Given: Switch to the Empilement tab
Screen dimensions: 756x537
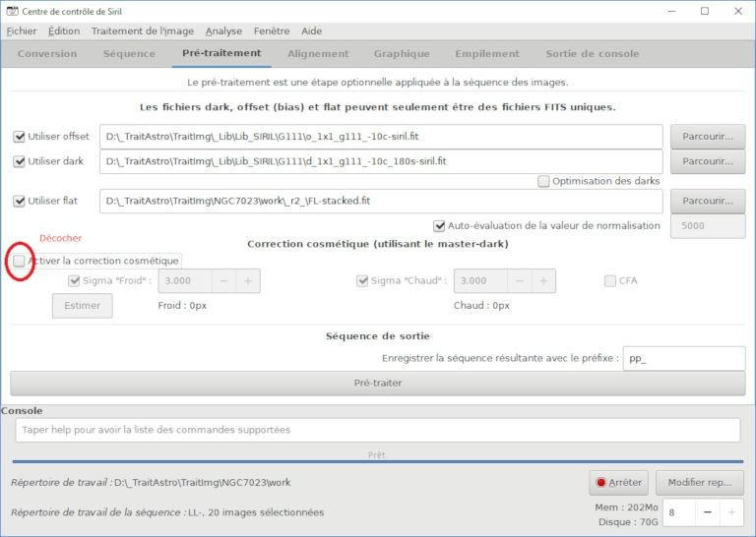Looking at the screenshot, I should click(x=487, y=54).
